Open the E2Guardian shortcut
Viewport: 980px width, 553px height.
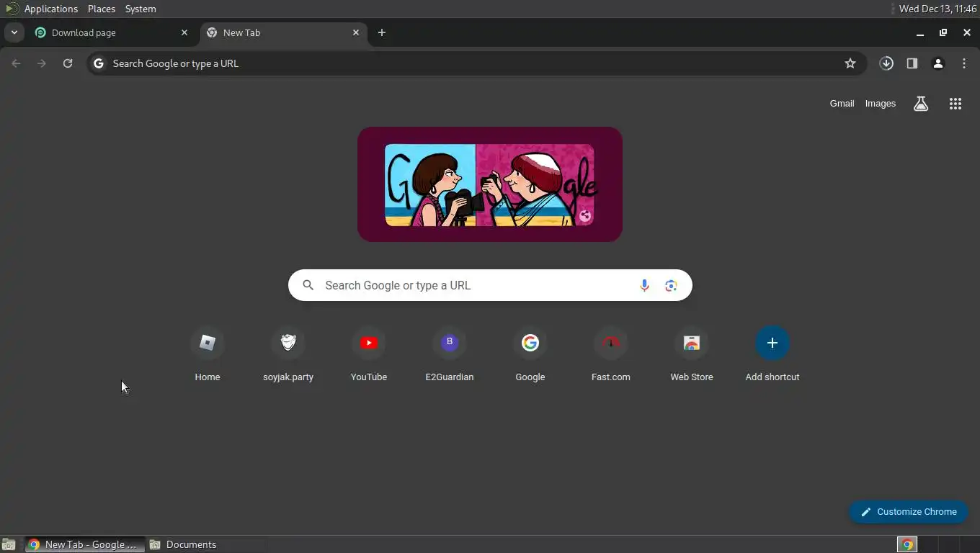click(x=450, y=354)
